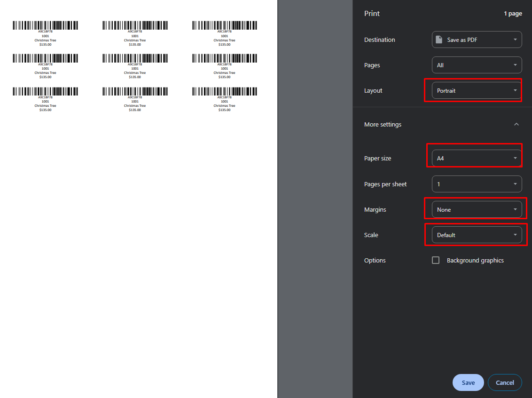This screenshot has height=398, width=532.
Task: Enable the Background graphics checkbox
Action: (436, 260)
